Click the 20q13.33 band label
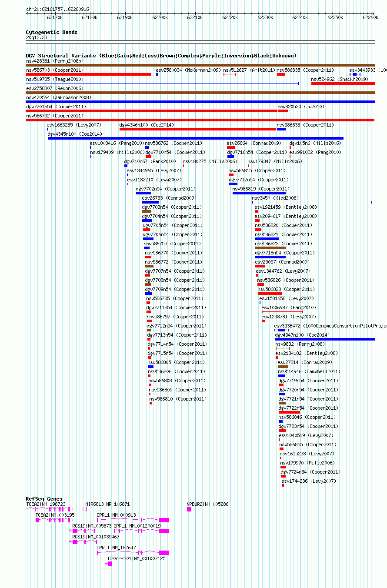Image resolution: width=387 pixels, height=588 pixels. (37, 37)
